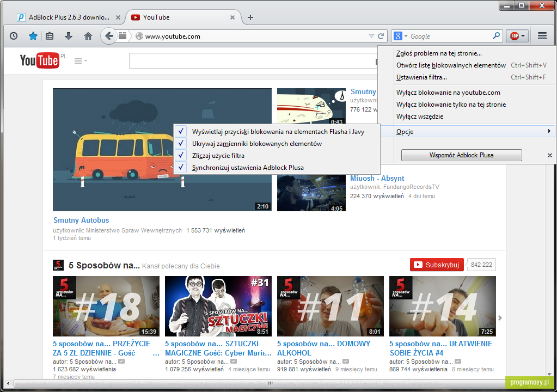The height and width of the screenshot is (392, 557).
Task: Switch to the AdBlock Plus 2.6.3 download tab
Action: pos(69,17)
